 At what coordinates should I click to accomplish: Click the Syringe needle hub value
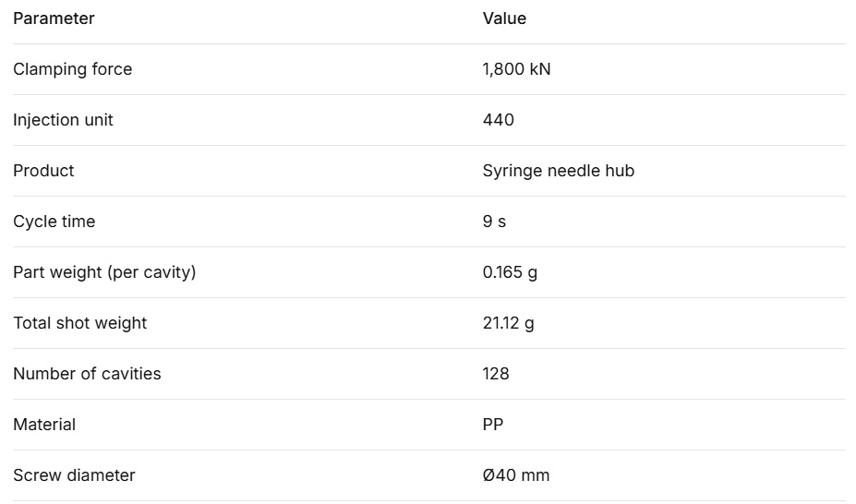click(559, 171)
